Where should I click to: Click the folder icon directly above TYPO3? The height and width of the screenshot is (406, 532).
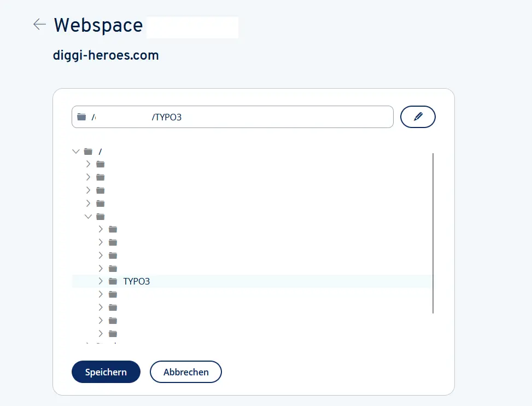click(113, 268)
